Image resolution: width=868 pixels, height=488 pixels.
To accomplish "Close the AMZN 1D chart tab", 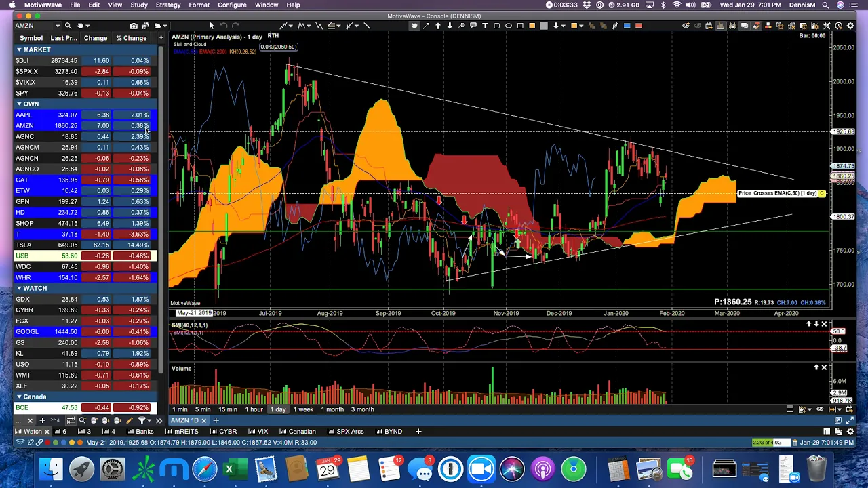I will click(x=203, y=420).
